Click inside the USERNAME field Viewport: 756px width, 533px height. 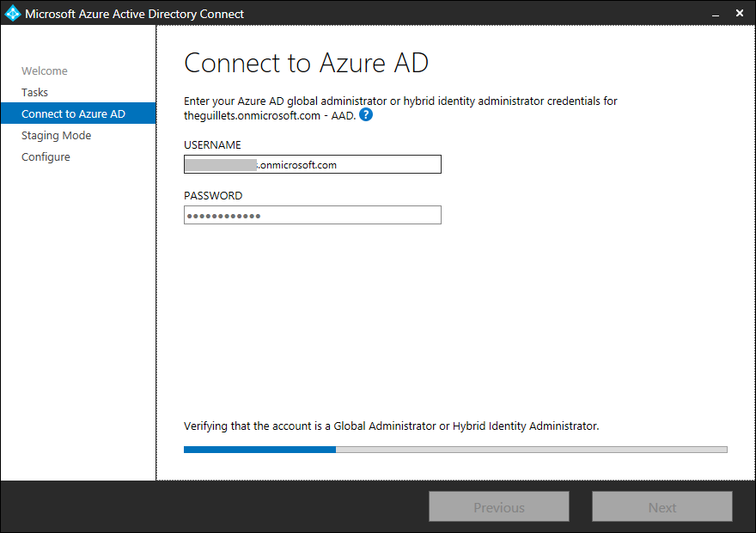point(313,164)
